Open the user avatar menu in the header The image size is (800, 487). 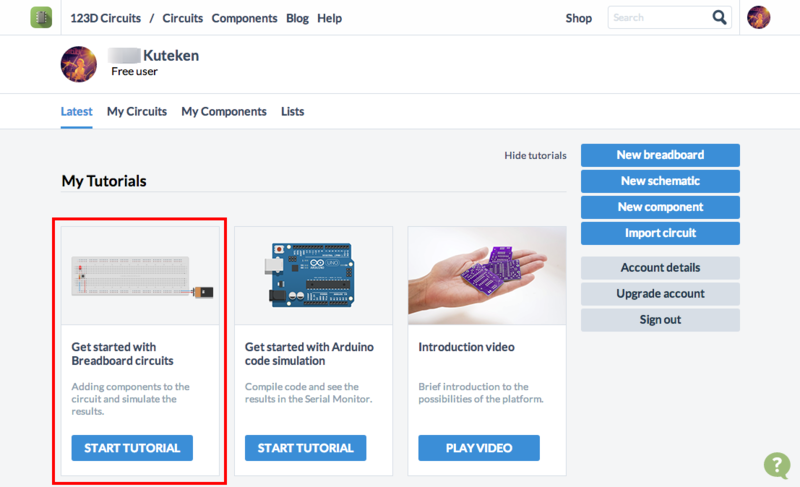click(x=759, y=18)
